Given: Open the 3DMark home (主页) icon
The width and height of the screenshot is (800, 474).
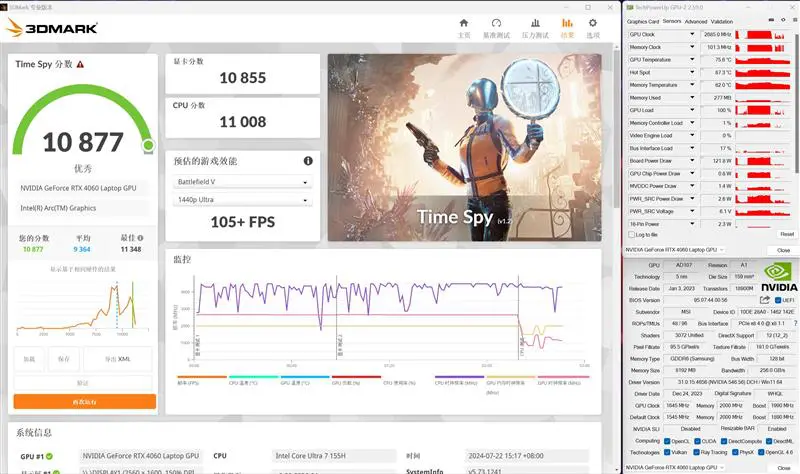Looking at the screenshot, I should click(464, 23).
